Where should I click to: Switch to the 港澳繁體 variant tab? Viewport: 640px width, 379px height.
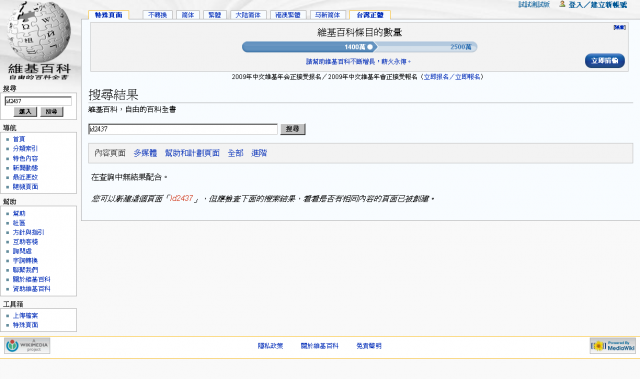coord(288,15)
